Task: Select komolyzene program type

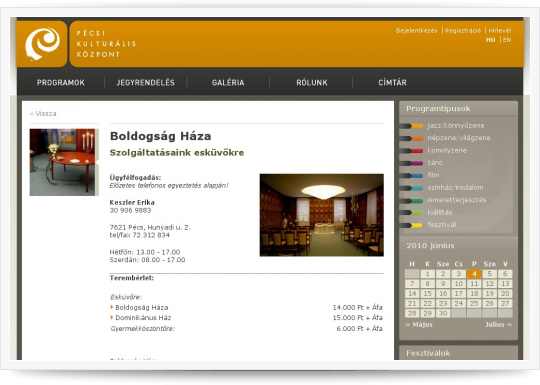Action: [x=447, y=150]
